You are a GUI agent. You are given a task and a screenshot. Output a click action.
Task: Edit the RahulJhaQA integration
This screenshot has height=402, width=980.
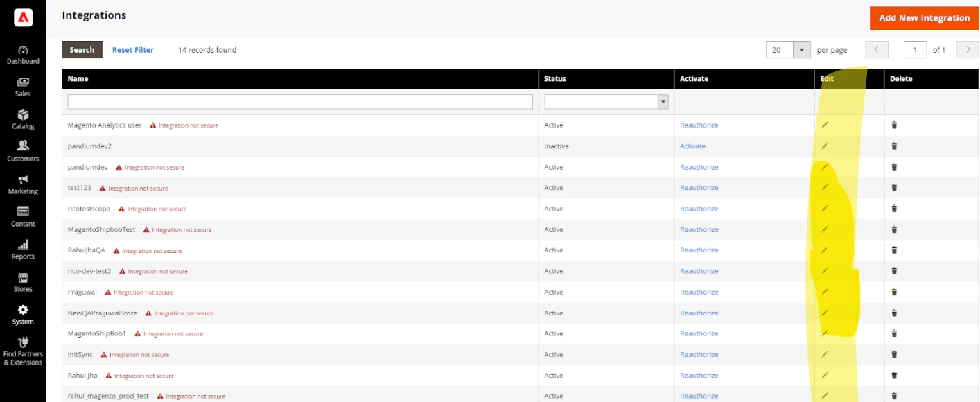(x=825, y=250)
